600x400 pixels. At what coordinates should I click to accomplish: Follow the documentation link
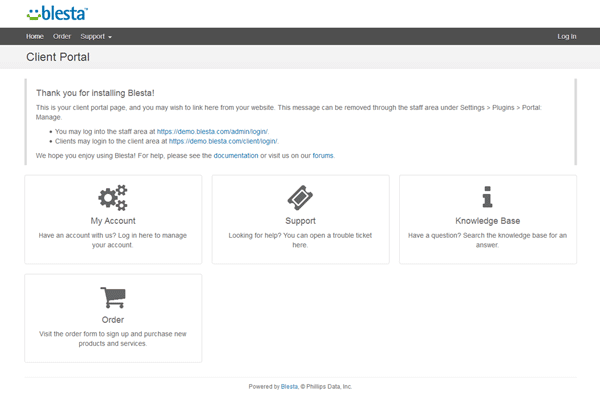coord(236,155)
